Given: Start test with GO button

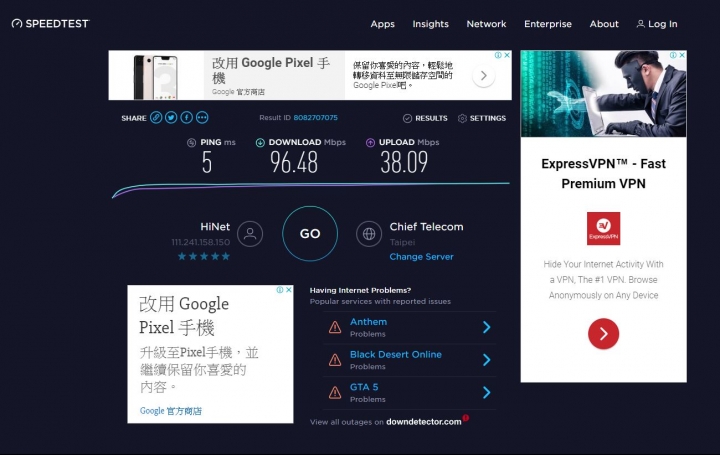Looking at the screenshot, I should pyautogui.click(x=310, y=233).
